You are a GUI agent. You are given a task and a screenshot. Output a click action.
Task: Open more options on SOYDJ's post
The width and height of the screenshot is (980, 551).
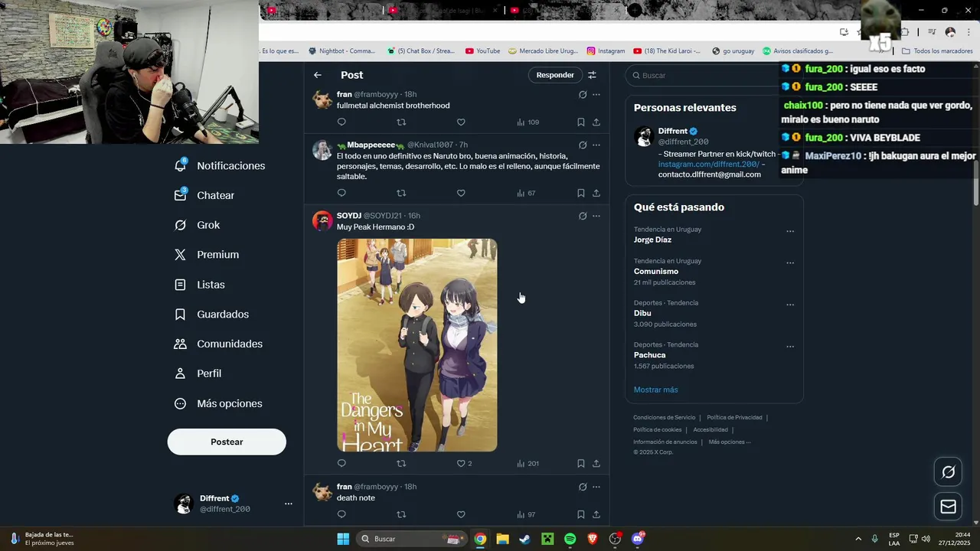click(596, 216)
